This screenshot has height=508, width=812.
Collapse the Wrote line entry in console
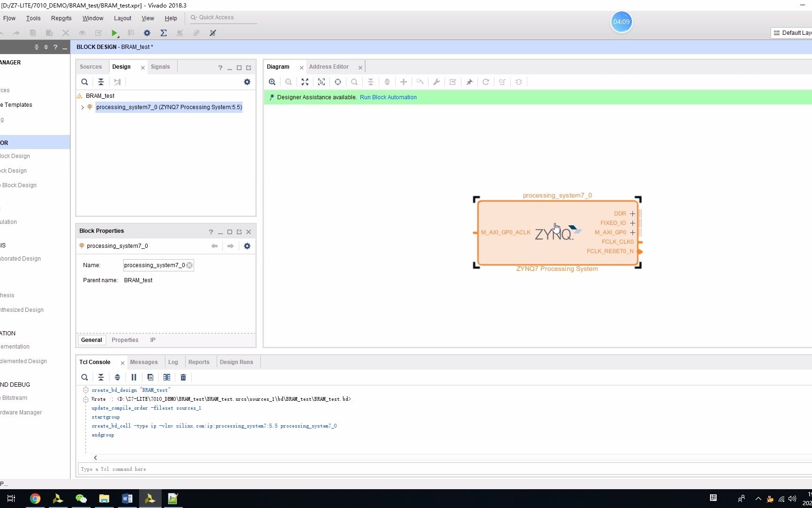[x=86, y=399]
